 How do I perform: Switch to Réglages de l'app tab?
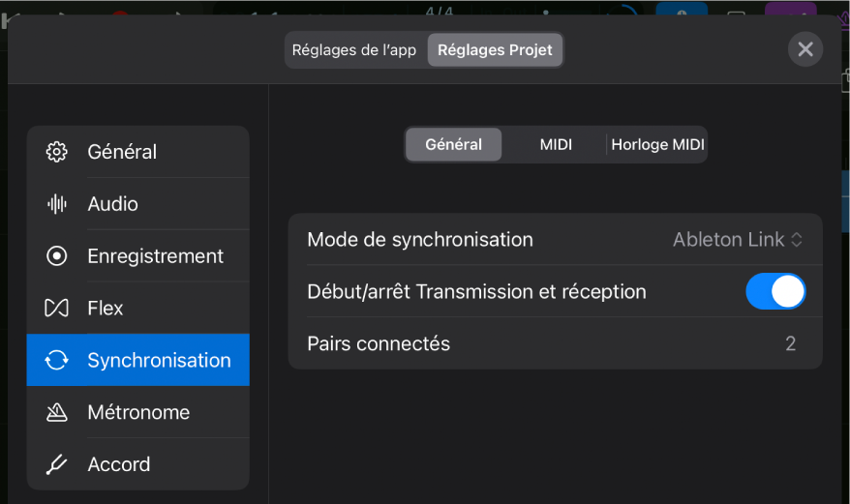[354, 50]
